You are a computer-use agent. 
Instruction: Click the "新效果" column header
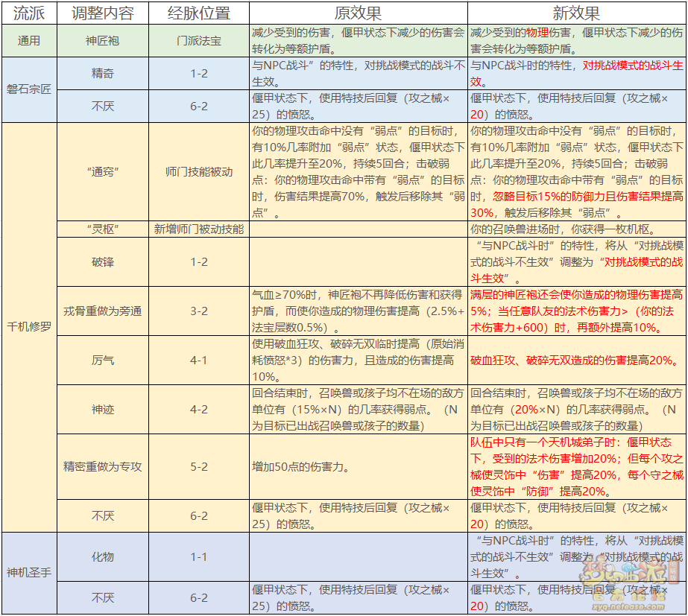click(576, 13)
